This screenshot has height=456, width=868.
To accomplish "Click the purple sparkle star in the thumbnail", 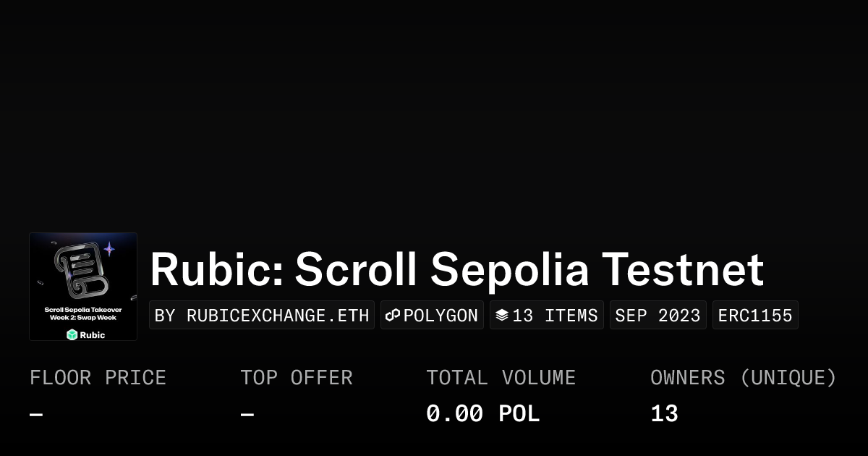I will [109, 249].
